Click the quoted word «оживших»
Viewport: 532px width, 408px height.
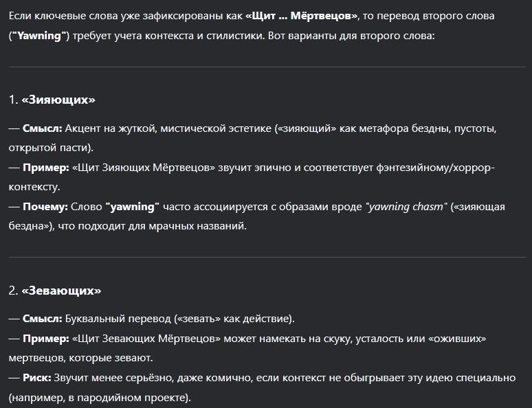point(457,339)
